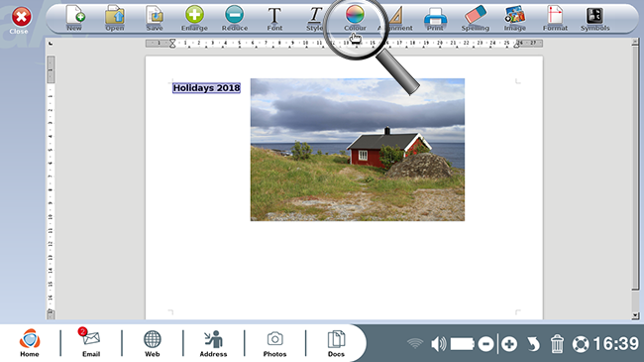Open a document with the Open icon
The width and height of the screenshot is (644, 362).
coord(115,18)
